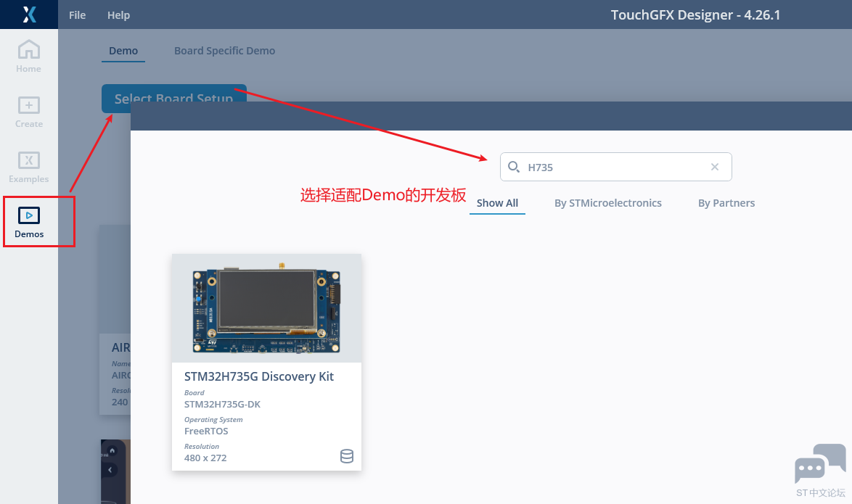
Task: Open the File menu
Action: (77, 15)
